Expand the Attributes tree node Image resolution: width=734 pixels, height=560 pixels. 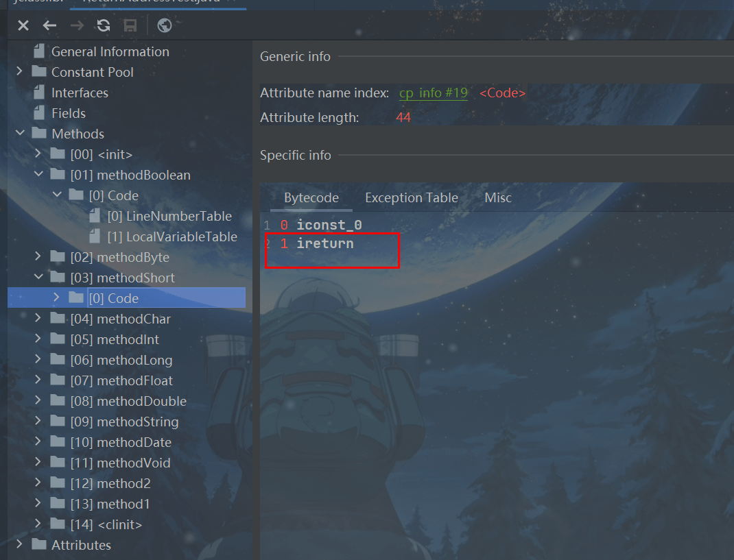[x=19, y=545]
